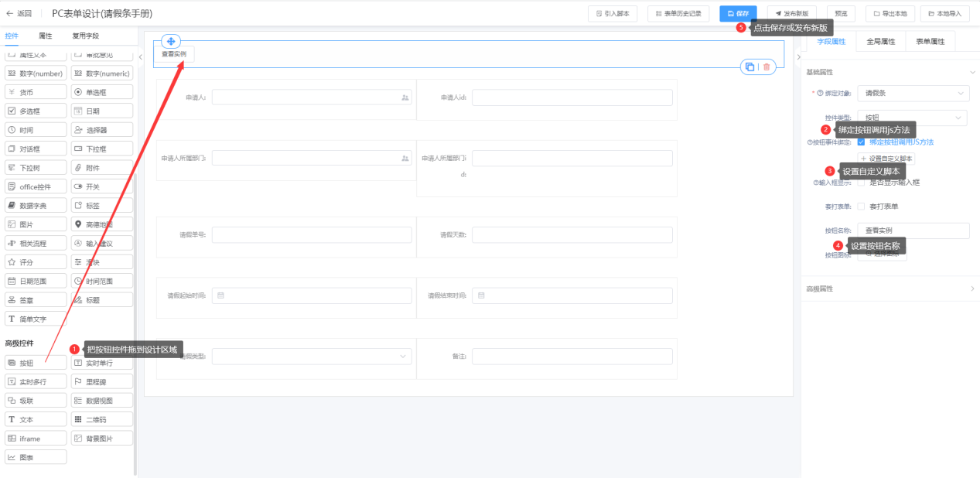Collapse the 基础属性 section
Viewport: 980px width, 478px height.
[972, 72]
